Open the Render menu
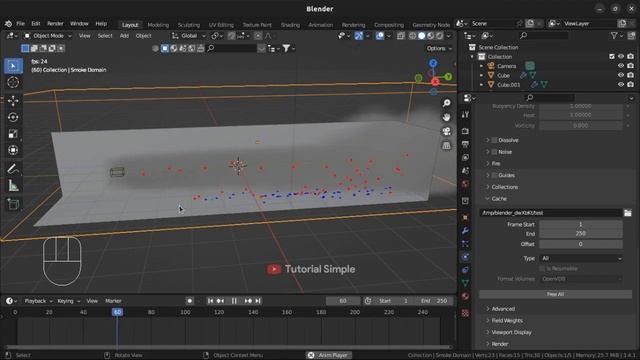Screen dimensions: 640x360 pyautogui.click(x=55, y=24)
